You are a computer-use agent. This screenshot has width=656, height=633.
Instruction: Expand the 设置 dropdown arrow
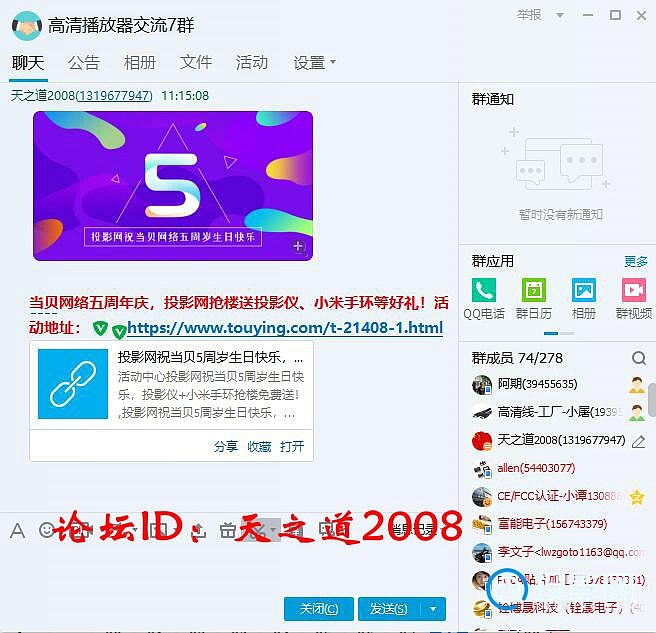click(333, 62)
